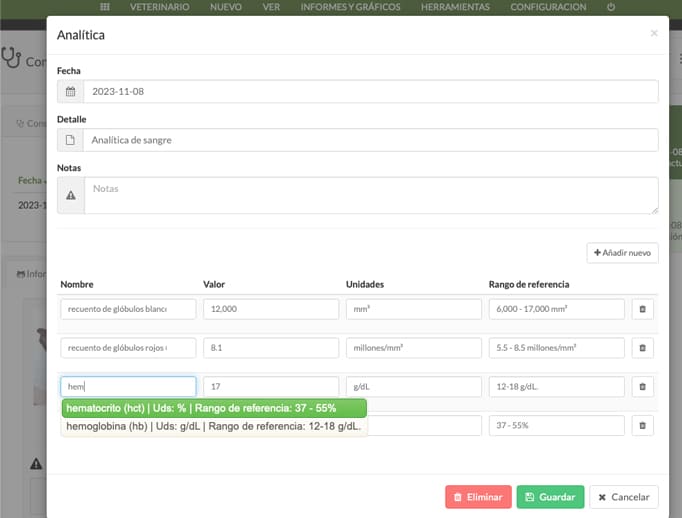Delete the glóbulos rojos row with trash icon
The image size is (682, 518).
(642, 348)
